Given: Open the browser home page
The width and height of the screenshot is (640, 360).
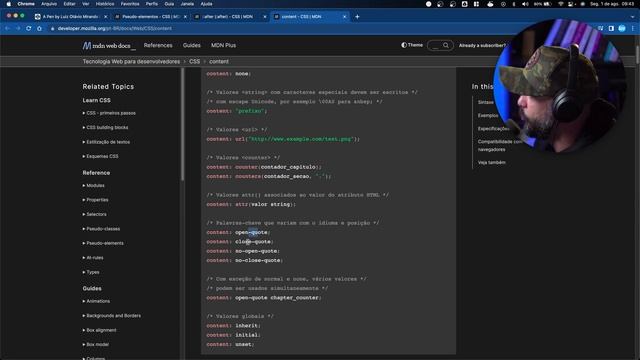Looking at the screenshot, I should click(x=39, y=29).
